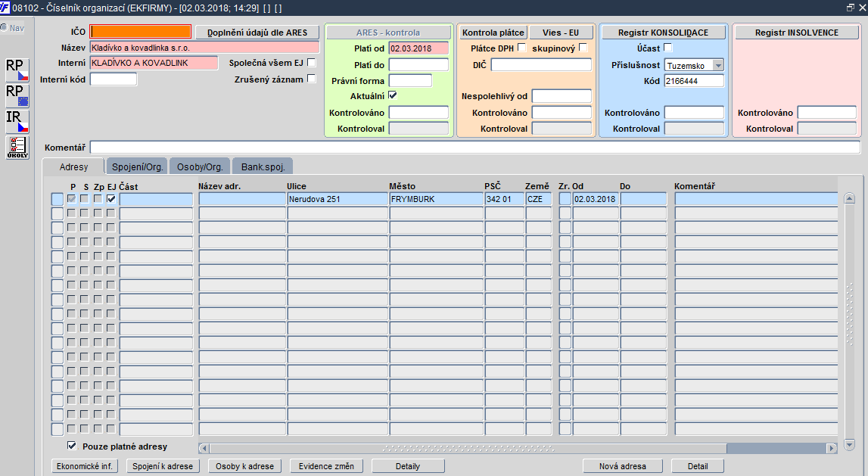Click the Ekonomické inf. button

[x=85, y=466]
